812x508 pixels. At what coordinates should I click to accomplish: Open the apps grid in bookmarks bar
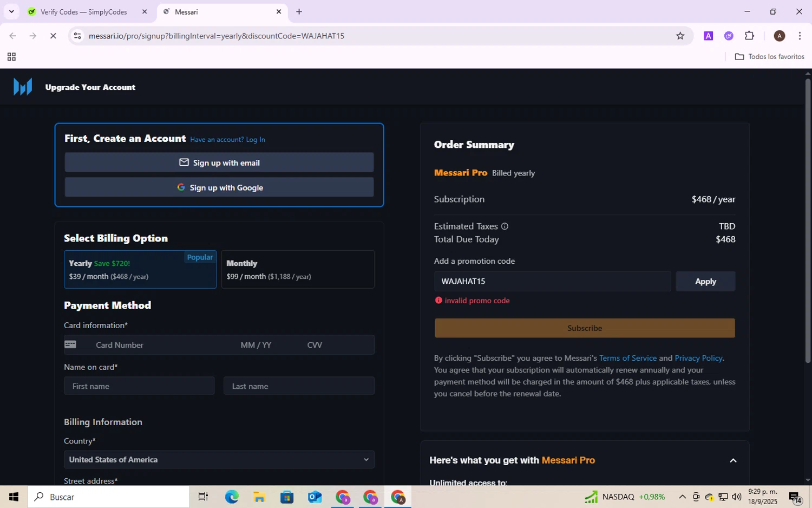tap(11, 57)
